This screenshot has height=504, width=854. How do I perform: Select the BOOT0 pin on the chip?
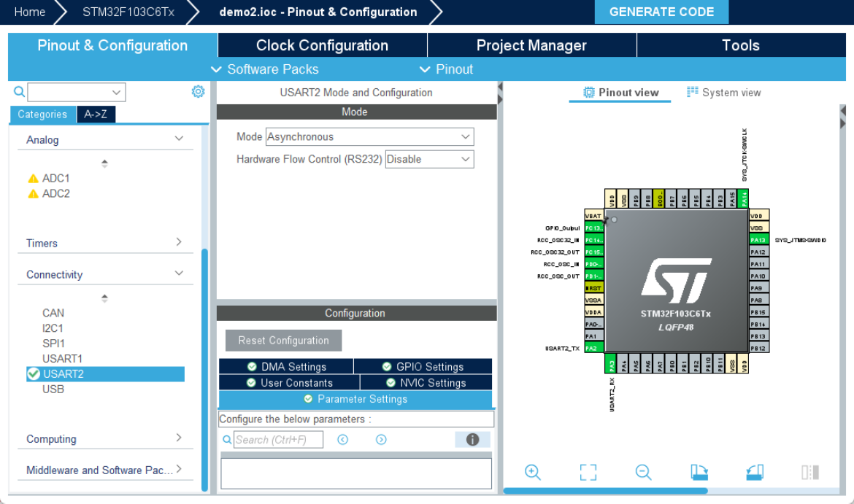(658, 198)
